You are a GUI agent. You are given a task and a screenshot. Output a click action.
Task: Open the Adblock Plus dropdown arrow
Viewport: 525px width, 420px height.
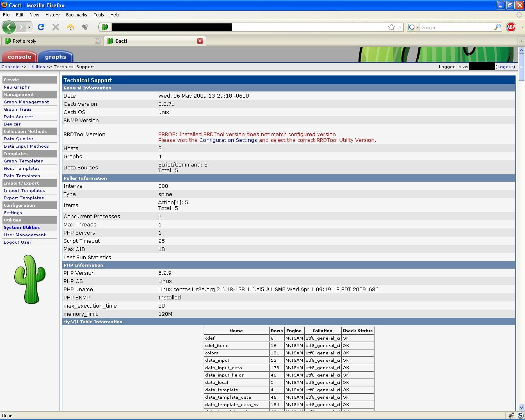pos(522,27)
